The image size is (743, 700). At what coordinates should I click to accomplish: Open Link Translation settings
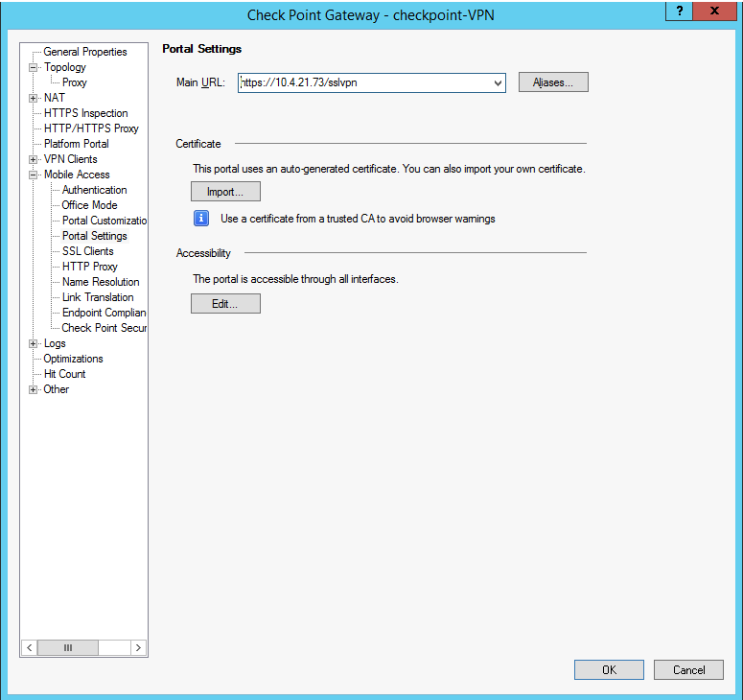pos(98,297)
